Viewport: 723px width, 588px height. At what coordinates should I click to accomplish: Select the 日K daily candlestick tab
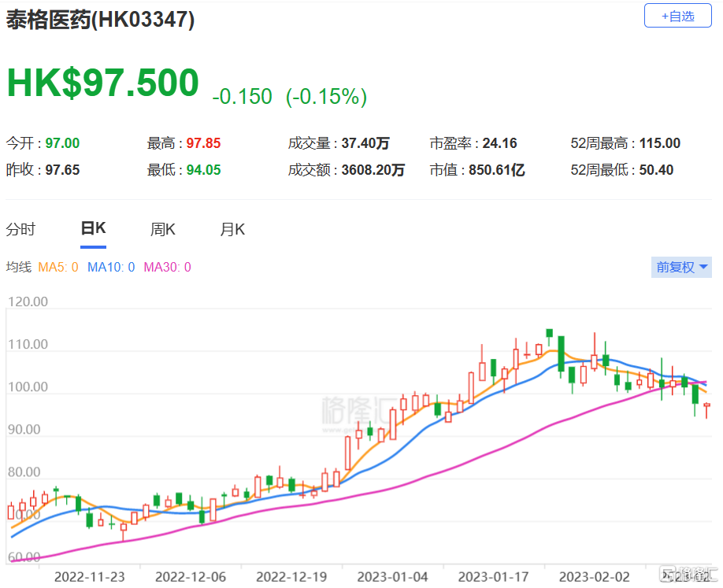93,228
